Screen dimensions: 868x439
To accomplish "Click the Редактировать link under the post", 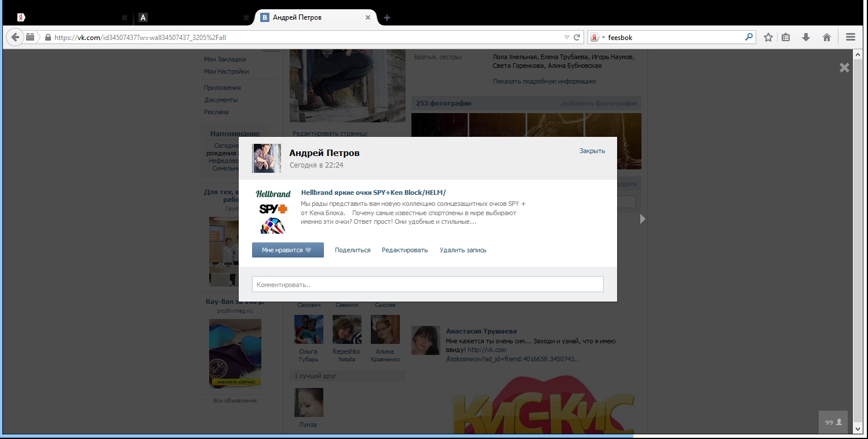I will click(x=404, y=250).
